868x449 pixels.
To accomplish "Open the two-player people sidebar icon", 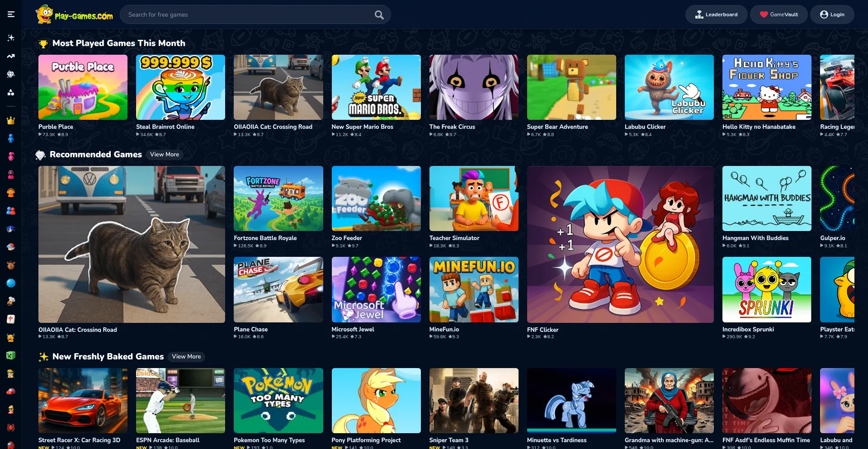I will pos(11,211).
